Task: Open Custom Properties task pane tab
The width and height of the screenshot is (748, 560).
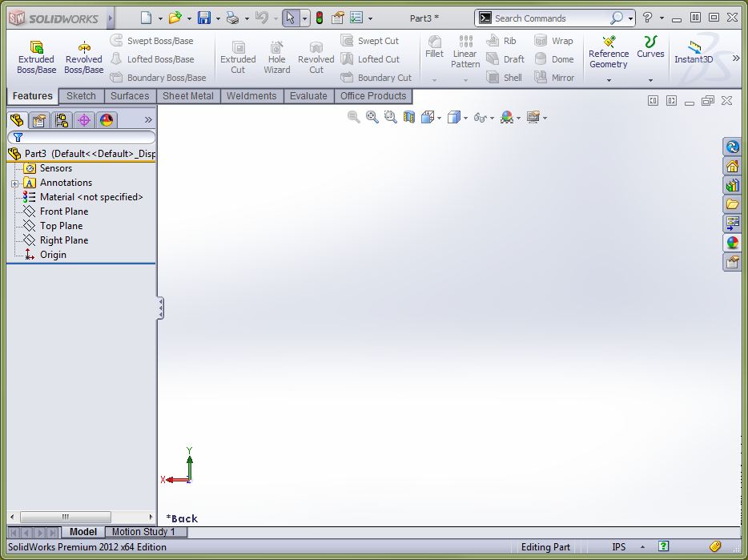Action: [x=732, y=261]
